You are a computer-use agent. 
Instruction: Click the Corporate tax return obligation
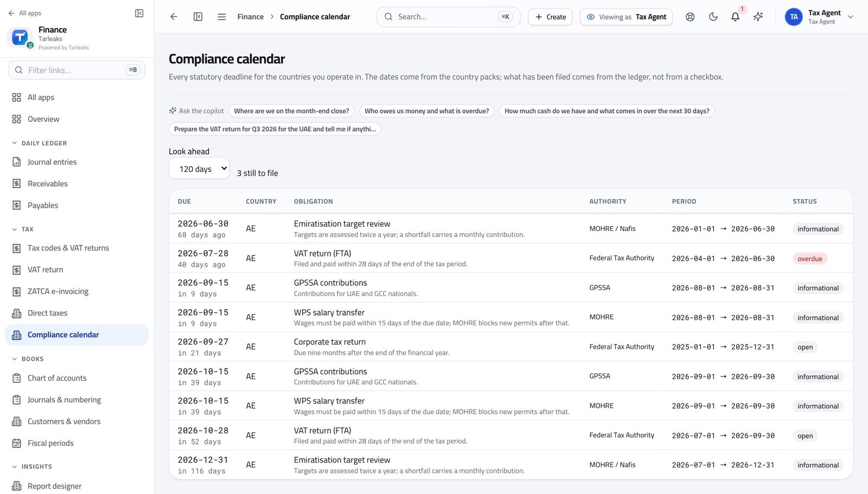329,342
